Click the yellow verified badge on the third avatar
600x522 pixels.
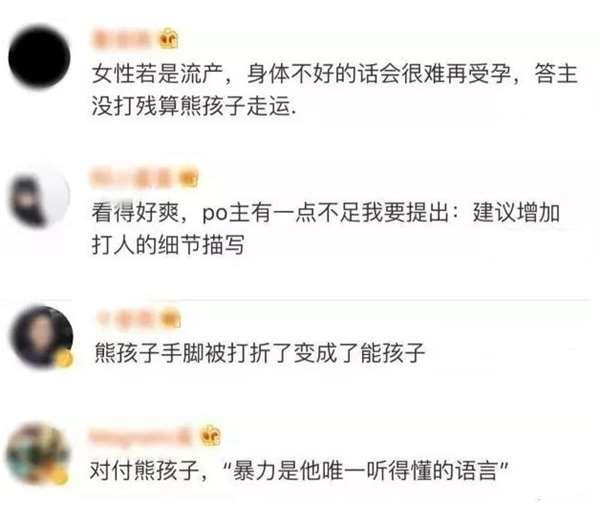click(x=64, y=360)
